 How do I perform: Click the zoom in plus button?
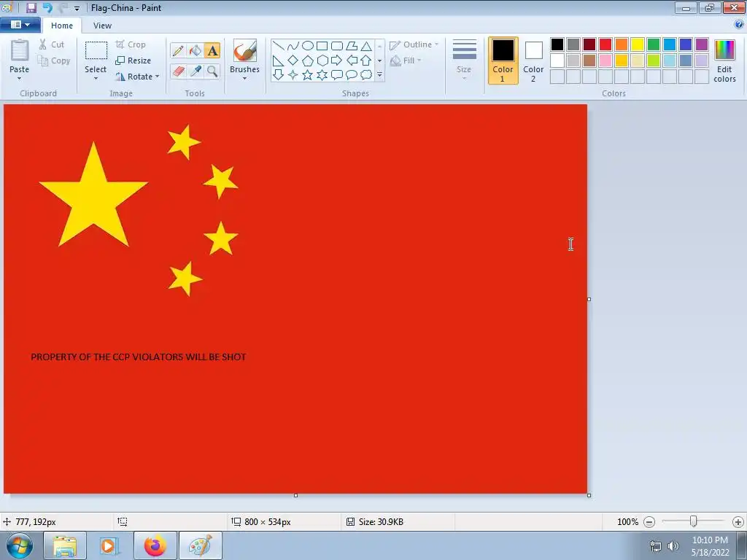(x=738, y=522)
